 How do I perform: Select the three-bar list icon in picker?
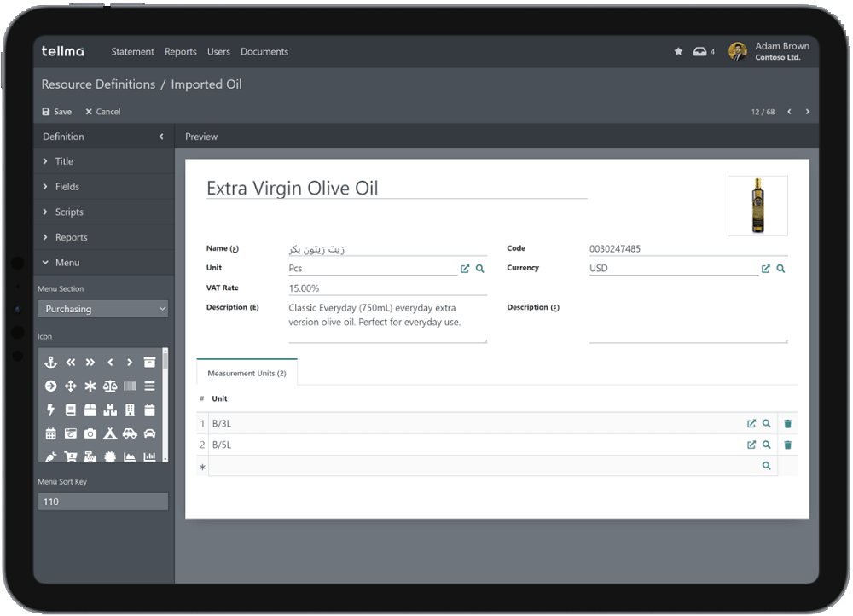coord(149,386)
